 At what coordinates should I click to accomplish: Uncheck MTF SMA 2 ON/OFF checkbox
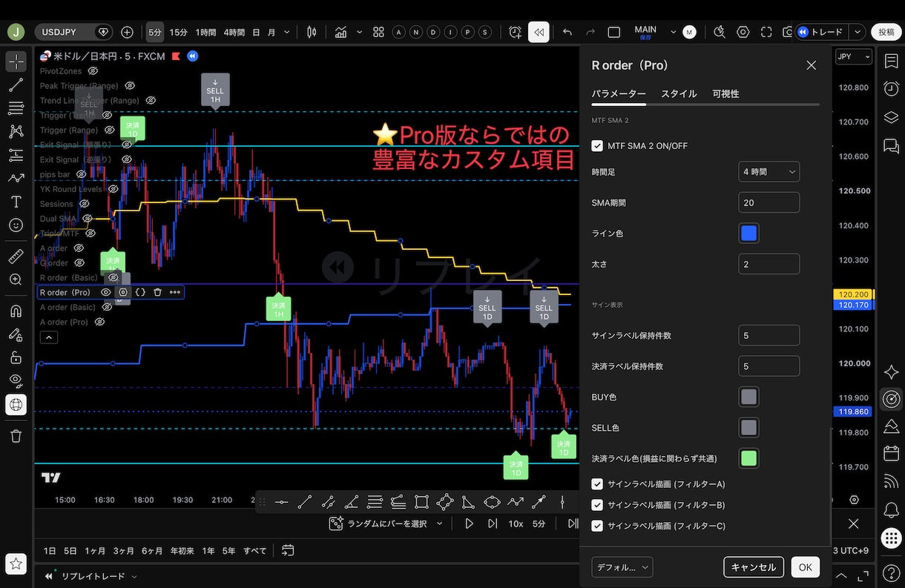point(597,146)
